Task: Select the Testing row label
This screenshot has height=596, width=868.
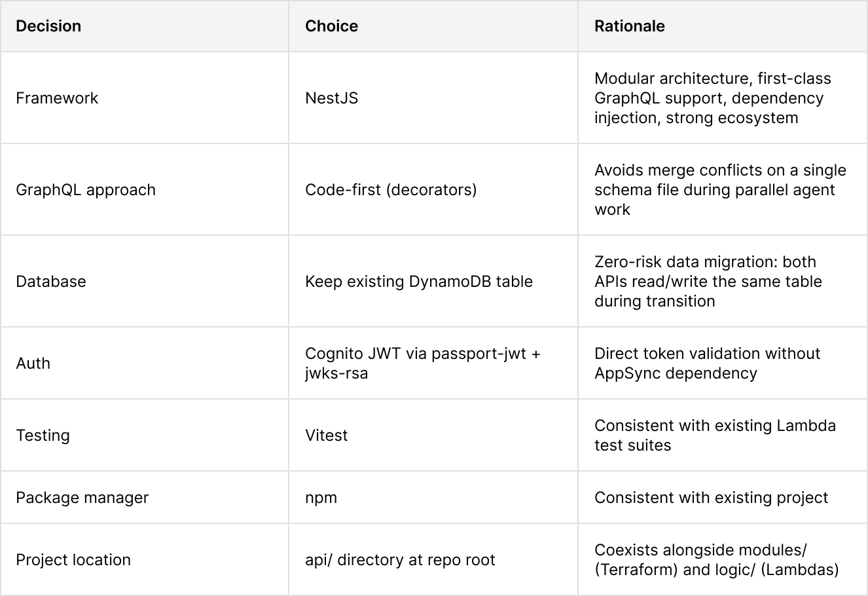Action: (43, 436)
